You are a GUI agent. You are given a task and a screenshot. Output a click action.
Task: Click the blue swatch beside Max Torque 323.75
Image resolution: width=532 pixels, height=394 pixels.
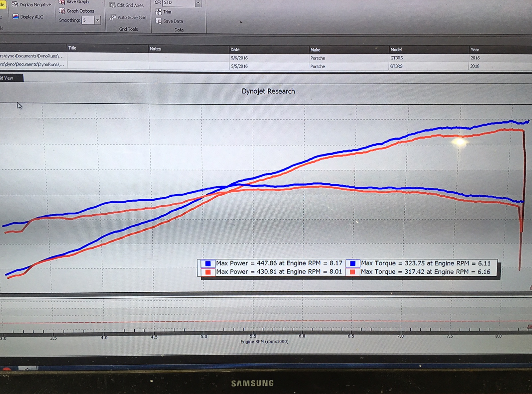coord(353,263)
